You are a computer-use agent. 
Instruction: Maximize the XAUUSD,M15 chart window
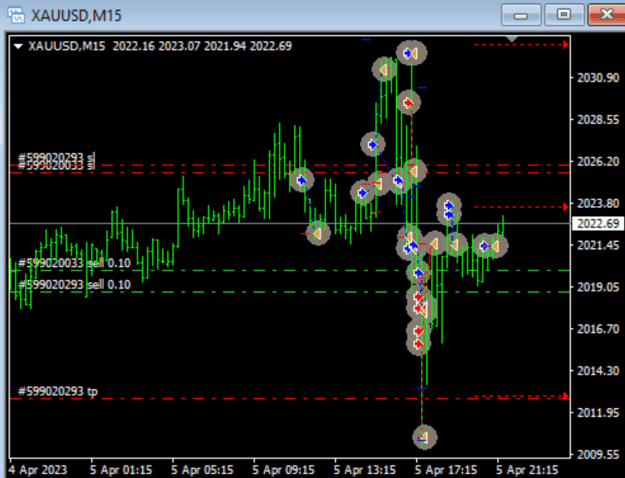564,15
